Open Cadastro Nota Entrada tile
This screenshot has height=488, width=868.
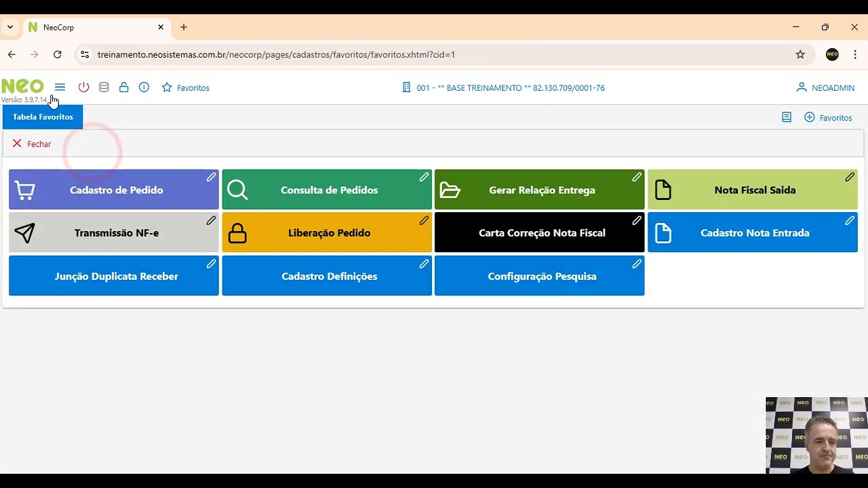point(753,232)
